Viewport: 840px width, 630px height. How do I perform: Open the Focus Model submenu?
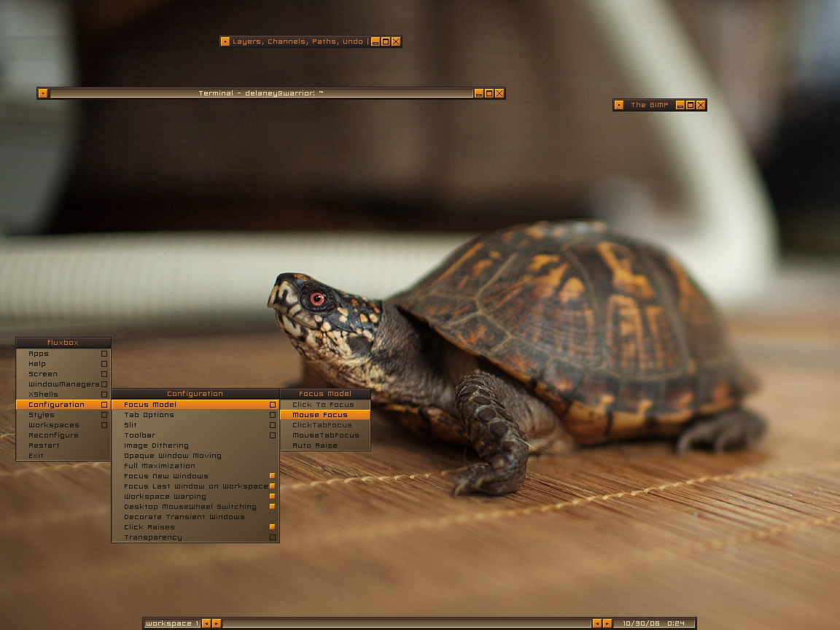click(x=195, y=405)
